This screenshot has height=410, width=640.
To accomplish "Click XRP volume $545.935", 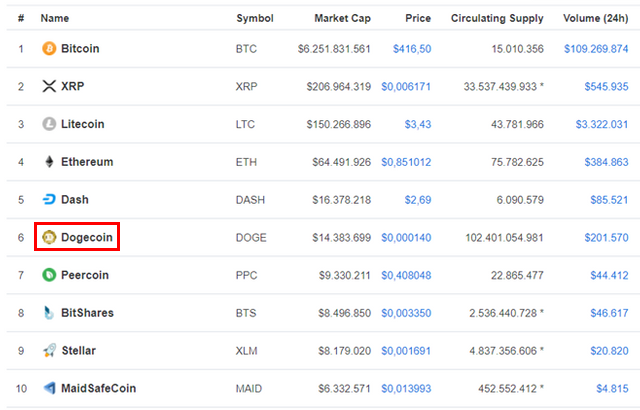I will (x=606, y=86).
